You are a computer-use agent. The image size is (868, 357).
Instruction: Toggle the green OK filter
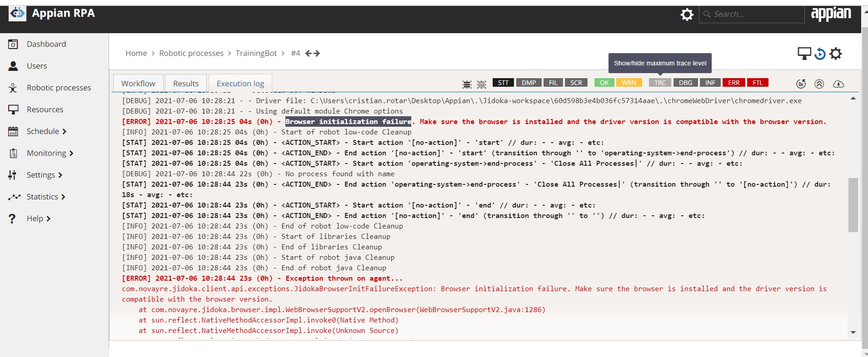(x=604, y=83)
